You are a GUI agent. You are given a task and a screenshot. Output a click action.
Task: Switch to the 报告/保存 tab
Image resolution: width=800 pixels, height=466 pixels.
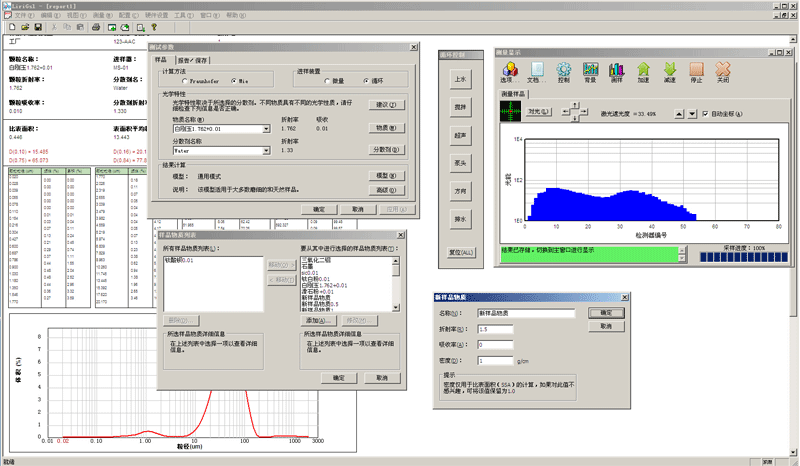pyautogui.click(x=193, y=60)
